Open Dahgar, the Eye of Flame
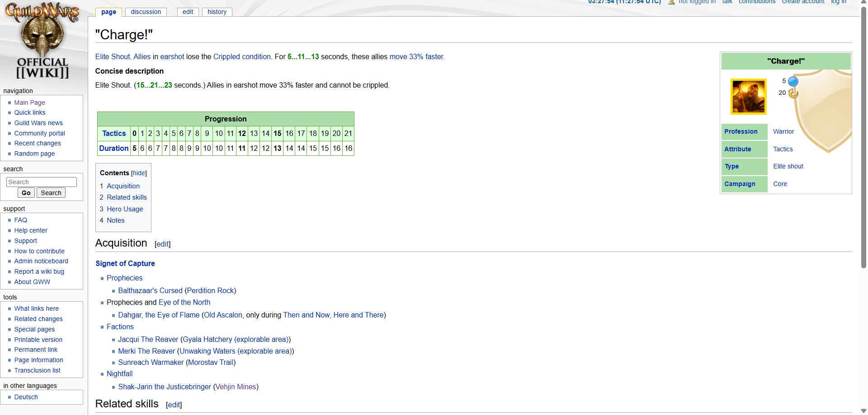This screenshot has width=868, height=415. 159,315
